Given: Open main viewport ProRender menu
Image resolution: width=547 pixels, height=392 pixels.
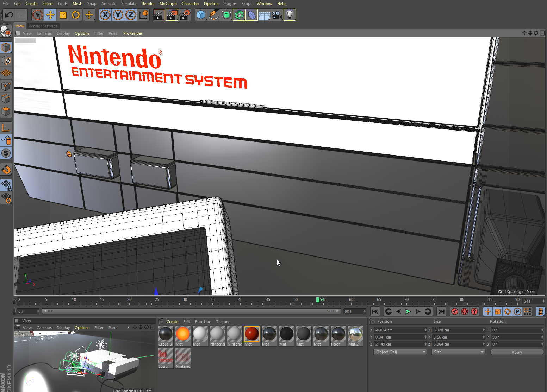Looking at the screenshot, I should [133, 33].
